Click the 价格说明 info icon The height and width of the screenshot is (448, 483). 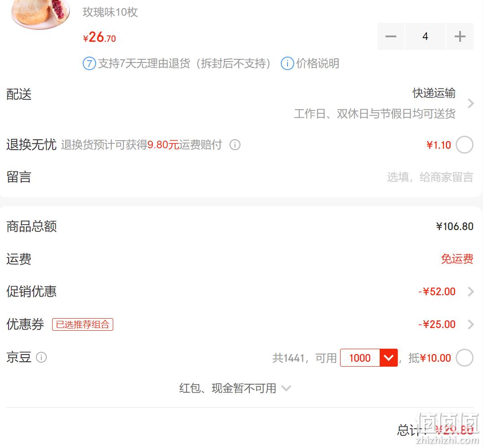click(x=287, y=63)
